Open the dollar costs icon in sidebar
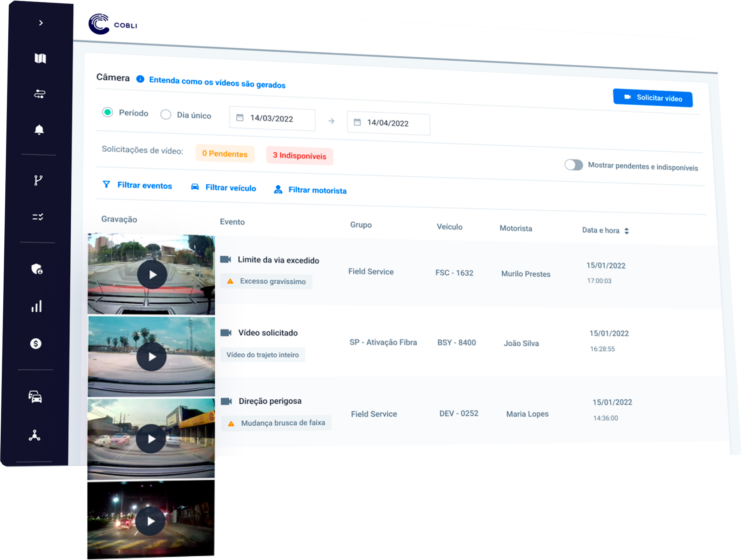 pos(36,343)
